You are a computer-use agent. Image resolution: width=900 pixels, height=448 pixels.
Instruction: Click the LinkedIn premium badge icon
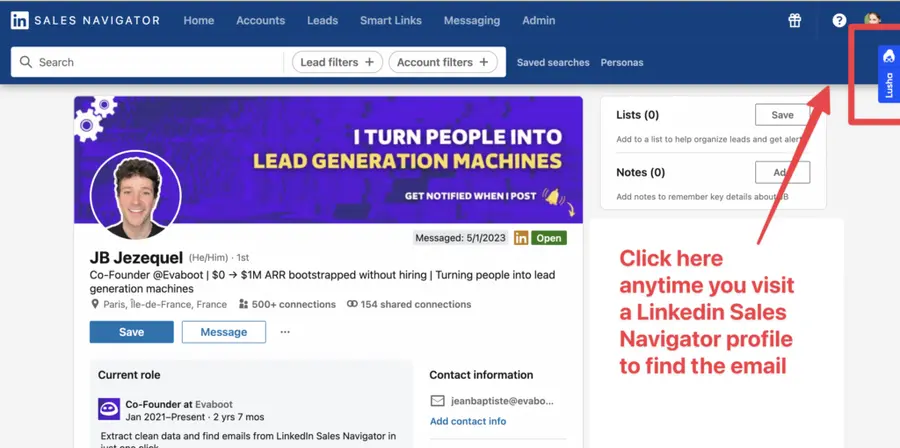coord(521,238)
